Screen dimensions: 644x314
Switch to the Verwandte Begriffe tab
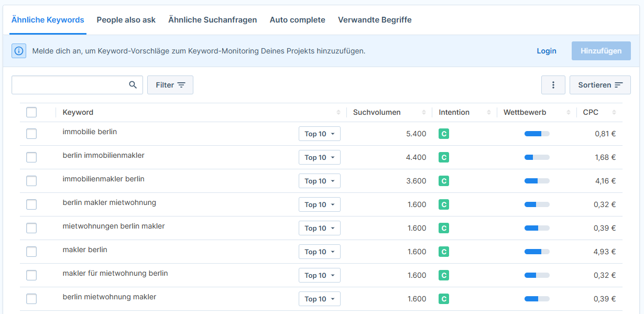click(x=375, y=20)
